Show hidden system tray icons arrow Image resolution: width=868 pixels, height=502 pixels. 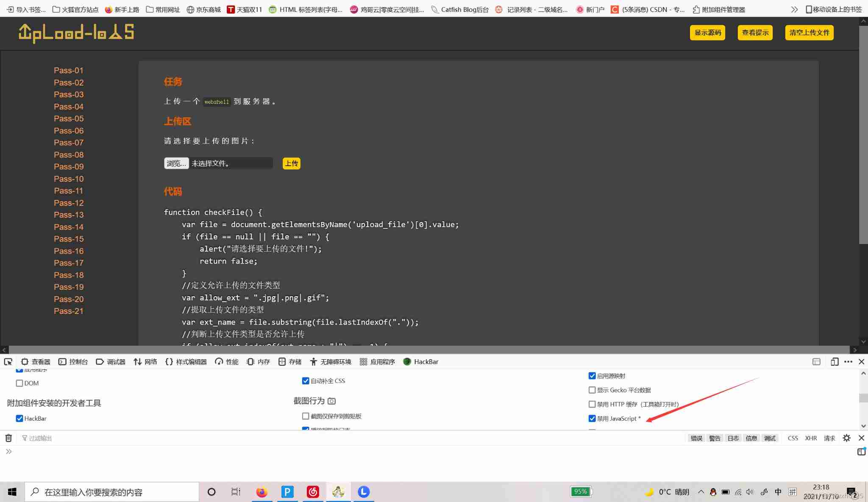click(x=701, y=492)
